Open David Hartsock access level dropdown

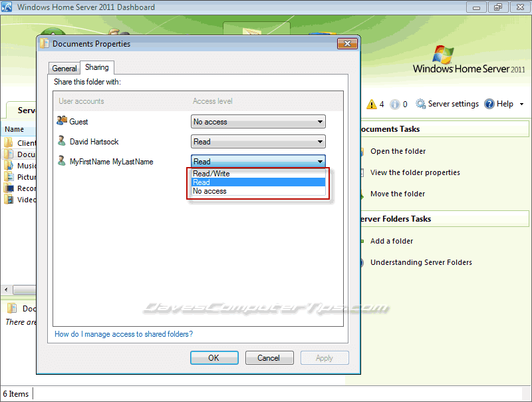click(258, 142)
